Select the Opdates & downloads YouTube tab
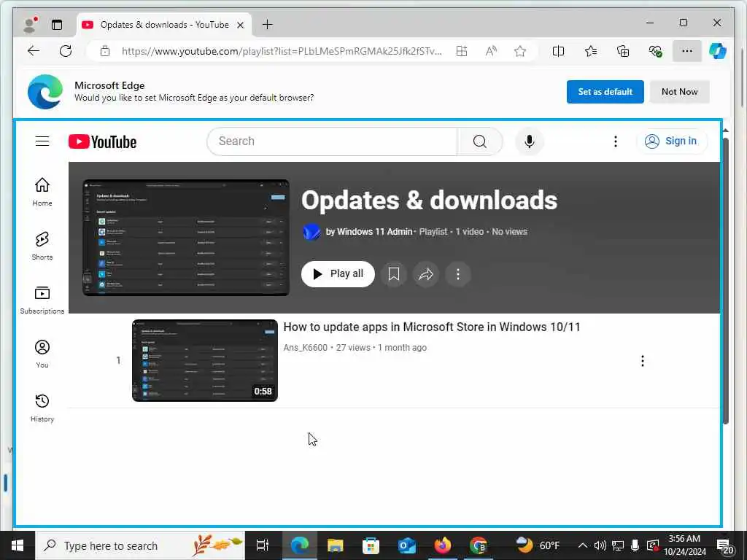The height and width of the screenshot is (560, 747). click(x=164, y=25)
